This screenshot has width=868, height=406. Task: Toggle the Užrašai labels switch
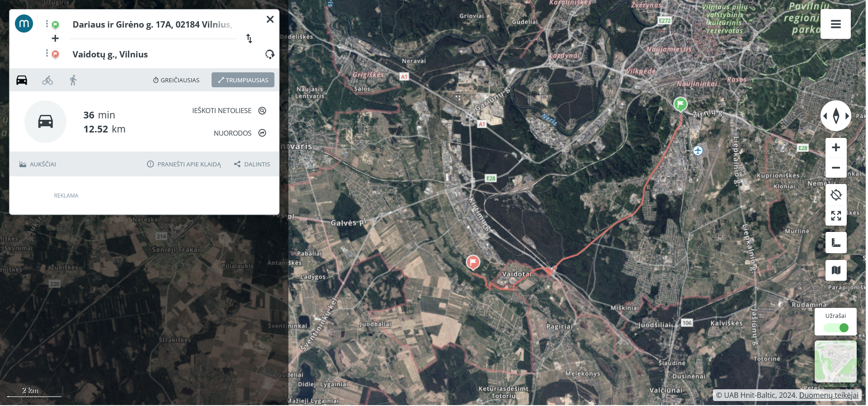836,328
